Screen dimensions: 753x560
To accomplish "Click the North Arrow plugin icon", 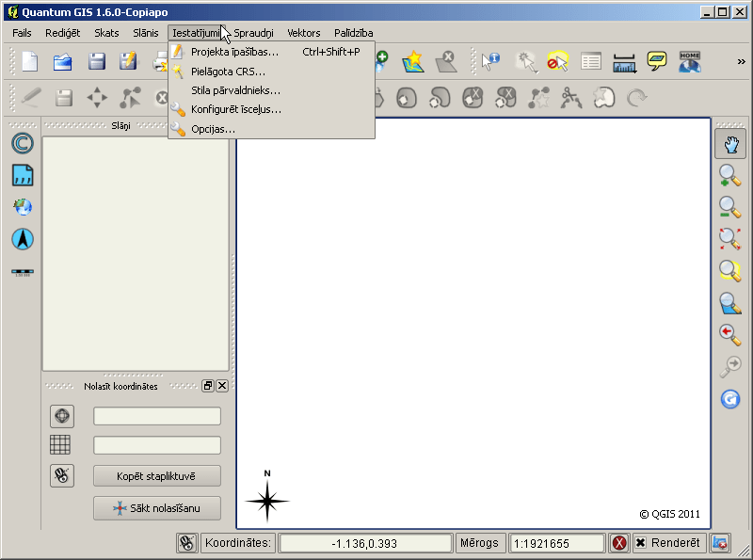I will click(23, 239).
